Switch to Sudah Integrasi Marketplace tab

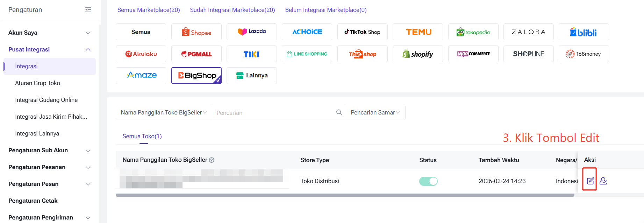[x=232, y=10]
